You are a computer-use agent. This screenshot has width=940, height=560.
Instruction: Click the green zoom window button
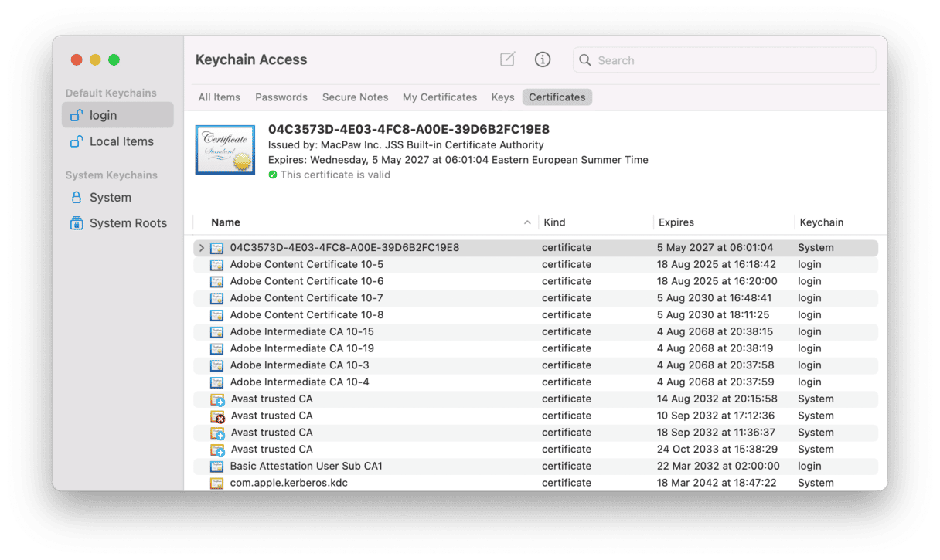tap(114, 59)
